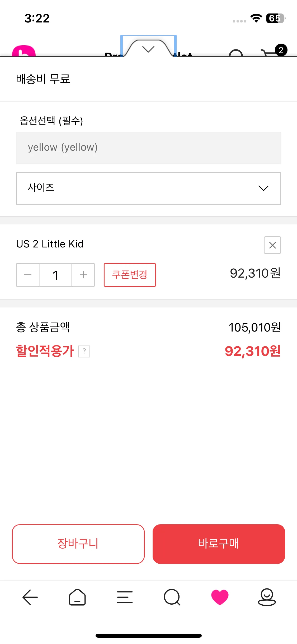The image size is (297, 644).
Task: Tap the red 바로구매 buy now button
Action: pos(219,544)
